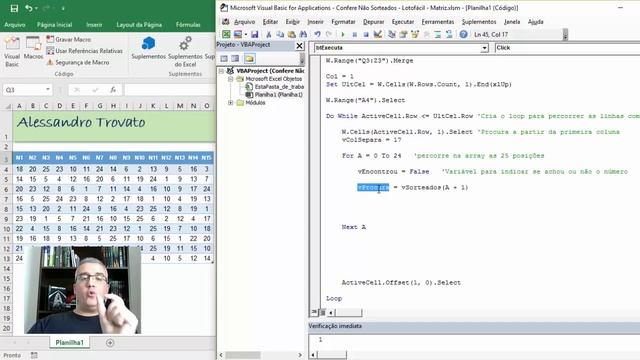Image resolution: width=640 pixels, height=360 pixels.
Task: Open the UserForm insert dropdown arrow
Action: click(x=246, y=35)
